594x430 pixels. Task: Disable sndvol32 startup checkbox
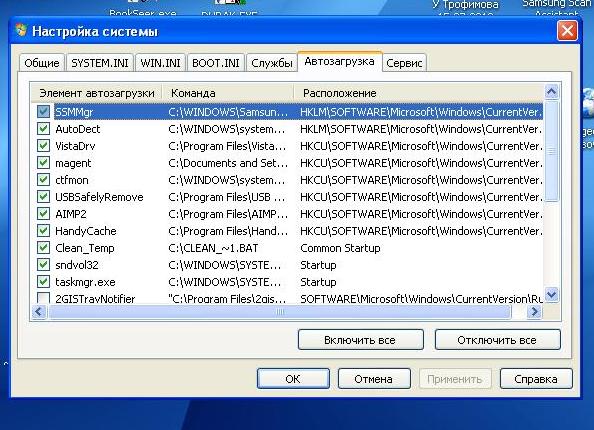(x=43, y=264)
